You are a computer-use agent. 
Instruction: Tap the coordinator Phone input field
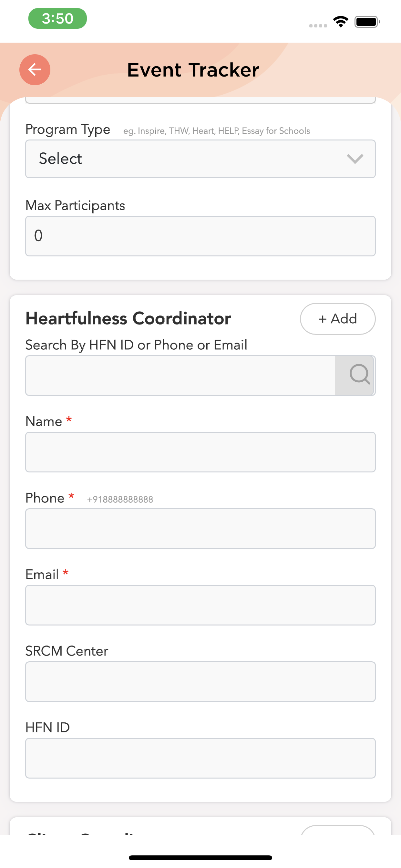[200, 528]
